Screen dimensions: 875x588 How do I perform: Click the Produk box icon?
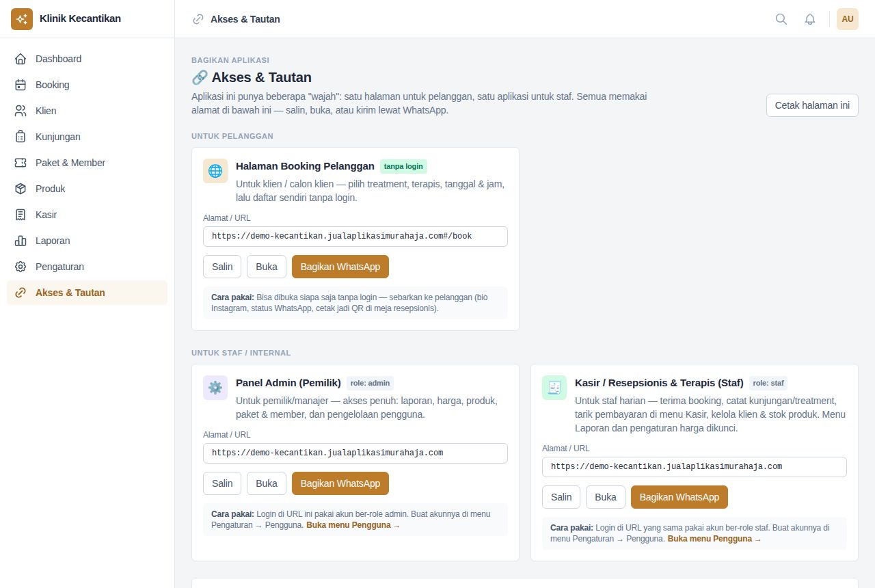21,189
